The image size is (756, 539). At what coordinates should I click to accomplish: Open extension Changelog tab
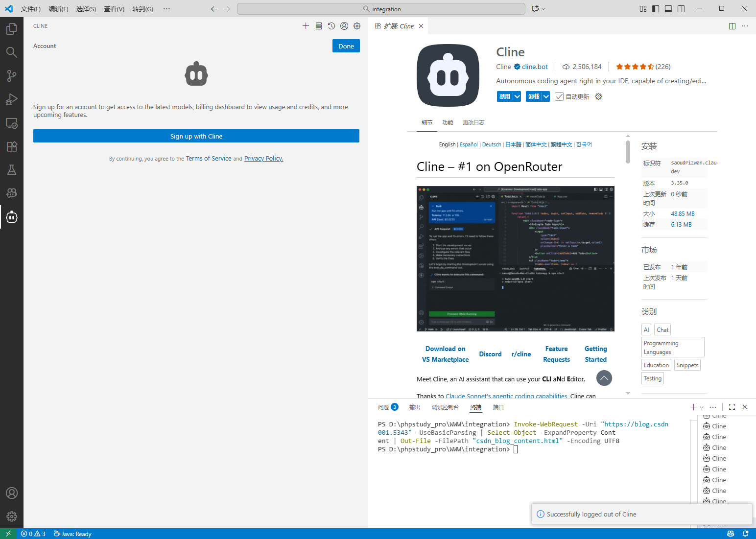tap(473, 122)
